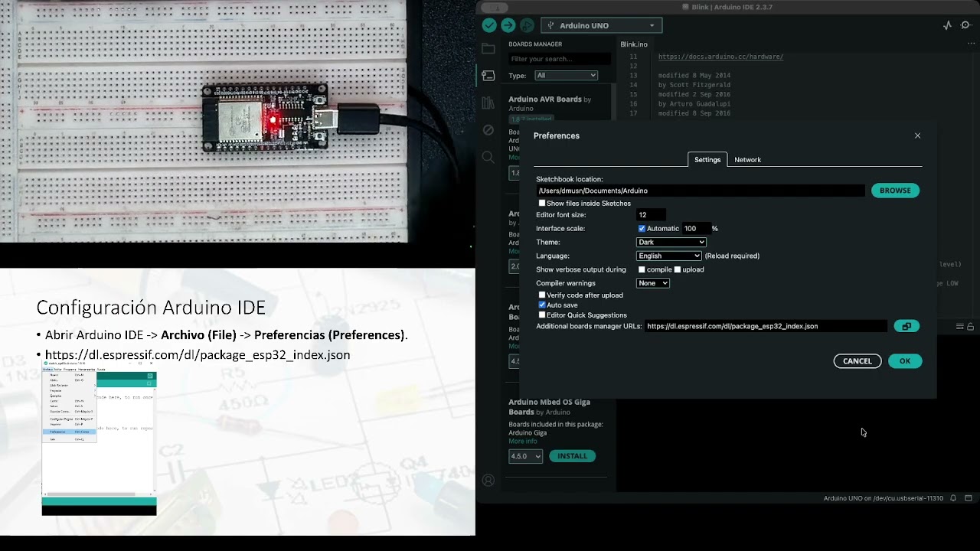Select the Settings tab
980x551 pixels.
[707, 160]
